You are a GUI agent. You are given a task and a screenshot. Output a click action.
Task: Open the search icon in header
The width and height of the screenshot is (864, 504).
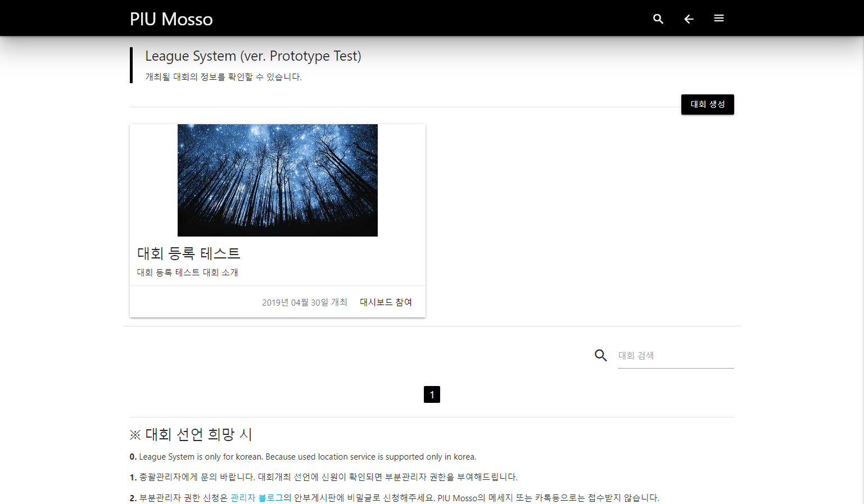[658, 19]
